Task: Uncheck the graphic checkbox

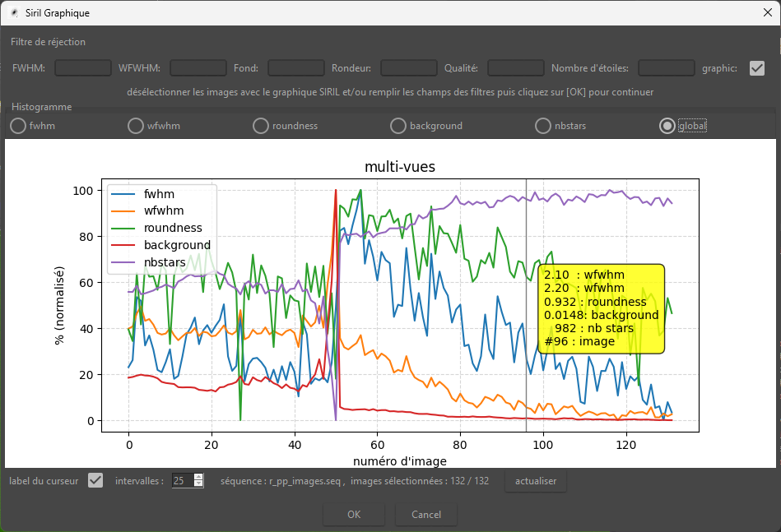Action: coord(757,68)
